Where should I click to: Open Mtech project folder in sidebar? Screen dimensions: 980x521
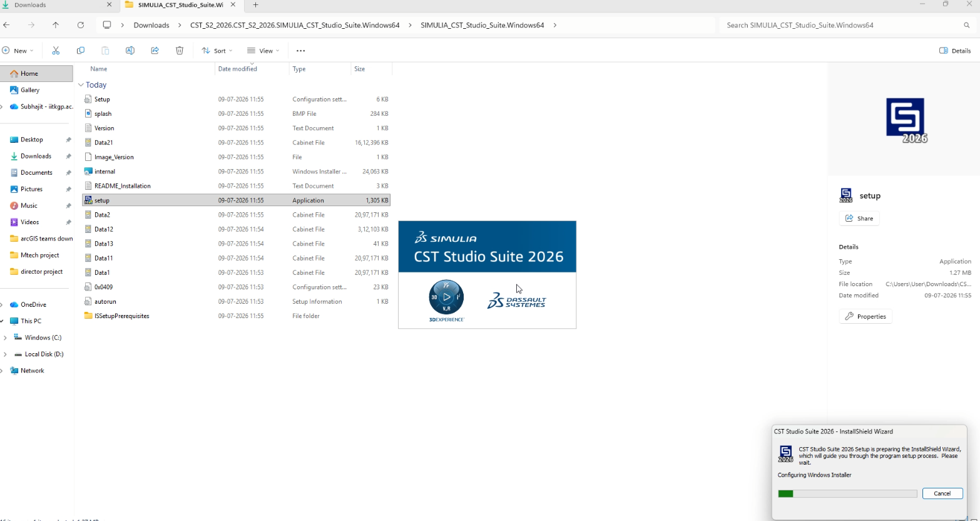[39, 255]
